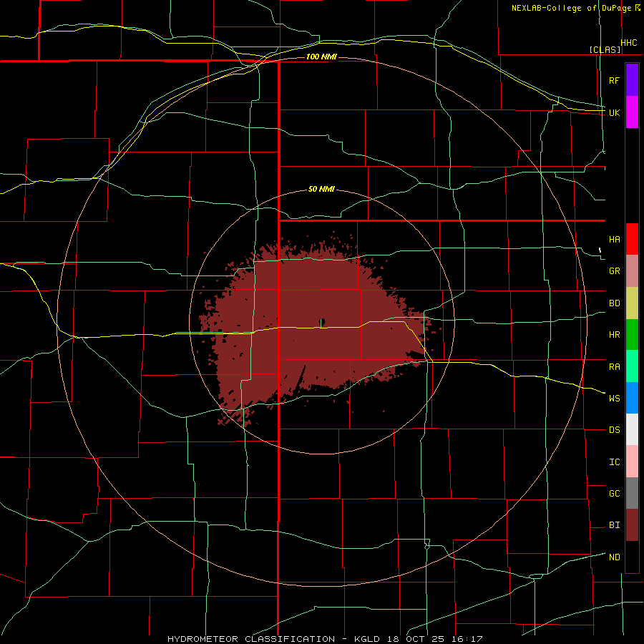This screenshot has height=644, width=644.
Task: Click the DS white legend swatch
Action: 632,429
